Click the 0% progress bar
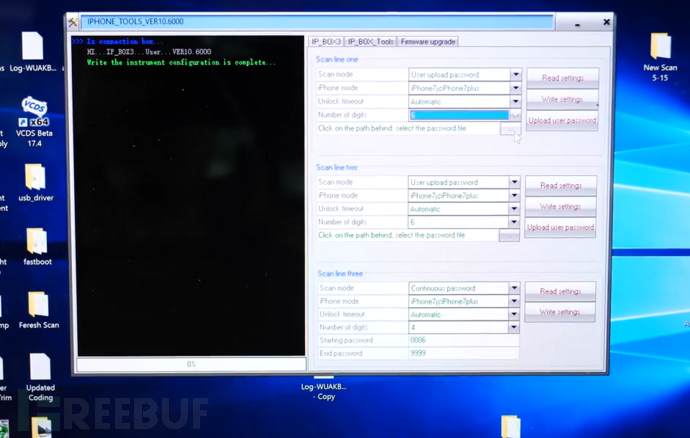Viewport: 690px width, 438px height. click(191, 364)
